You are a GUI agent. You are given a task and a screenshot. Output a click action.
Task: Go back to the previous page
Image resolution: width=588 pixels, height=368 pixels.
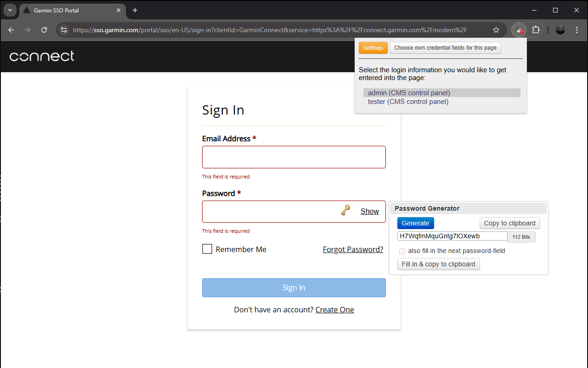(x=11, y=30)
